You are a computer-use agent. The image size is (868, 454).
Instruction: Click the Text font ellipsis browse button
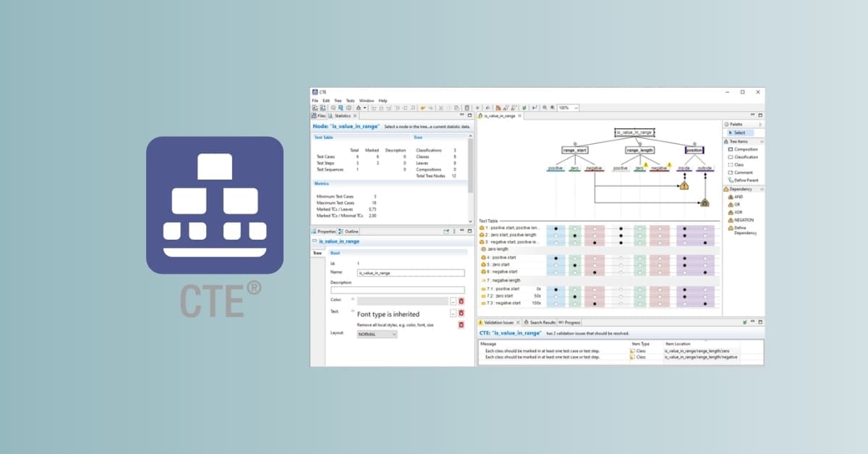tap(453, 313)
